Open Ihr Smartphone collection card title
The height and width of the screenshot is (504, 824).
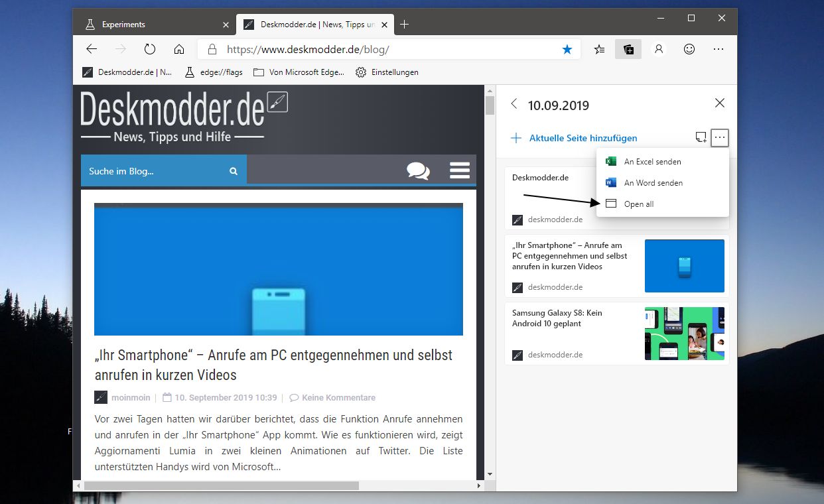tap(570, 256)
